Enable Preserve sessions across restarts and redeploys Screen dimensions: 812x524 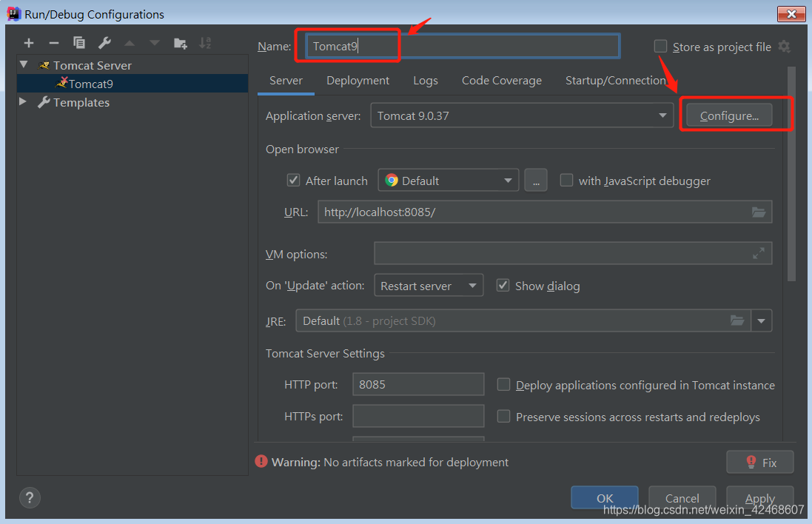click(x=503, y=416)
